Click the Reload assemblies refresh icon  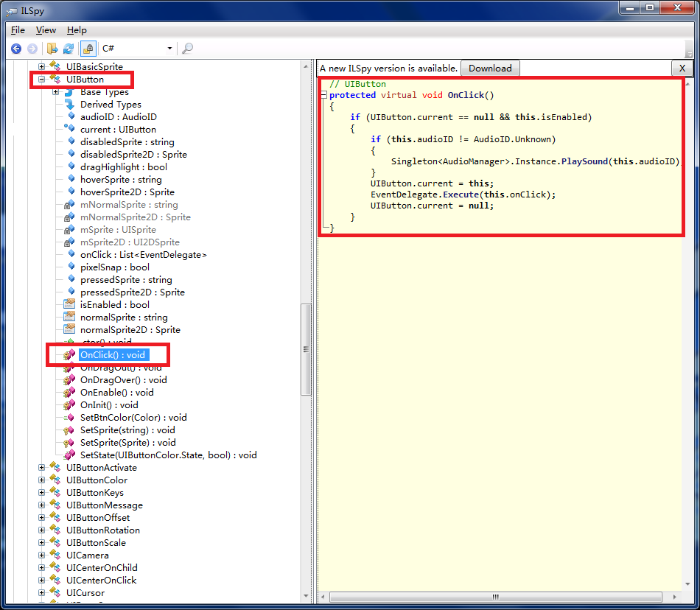(69, 48)
